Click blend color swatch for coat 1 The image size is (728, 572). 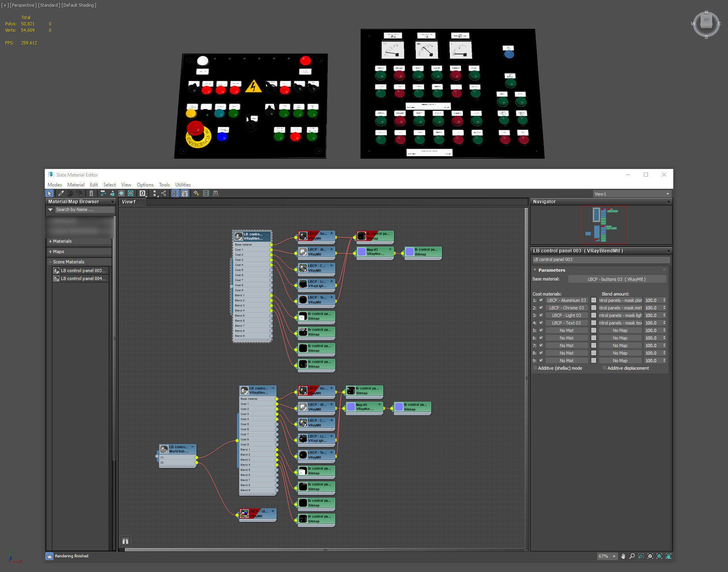[x=594, y=300]
